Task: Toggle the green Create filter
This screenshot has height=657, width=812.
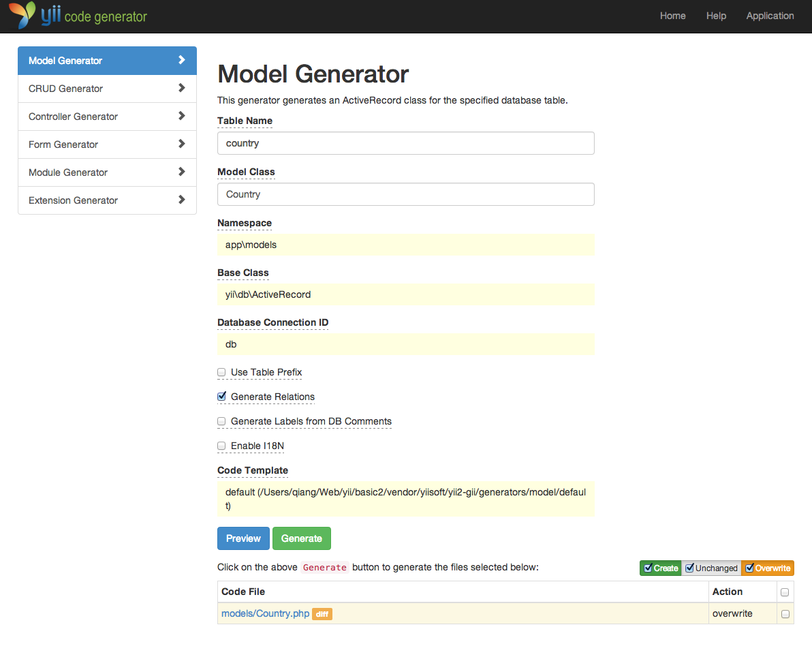Action: [x=660, y=568]
